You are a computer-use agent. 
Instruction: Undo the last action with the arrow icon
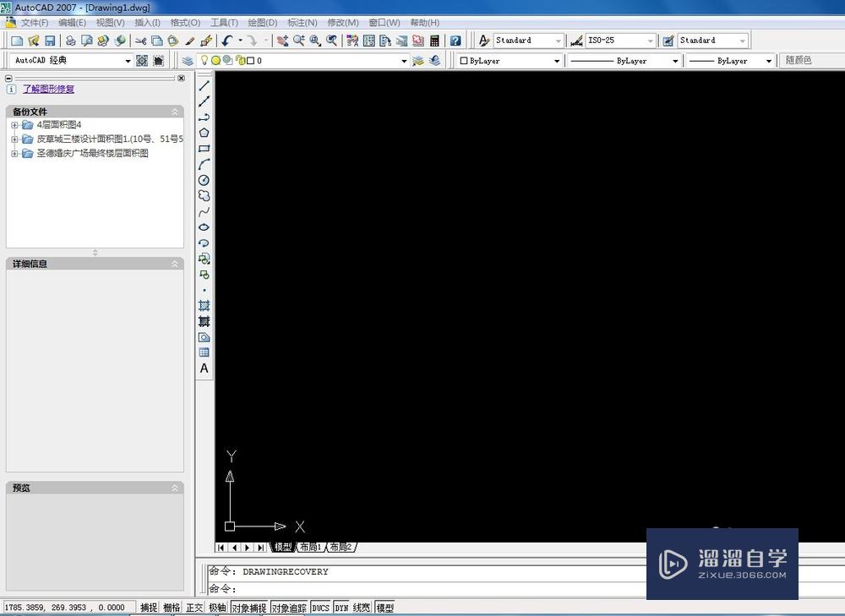227,41
